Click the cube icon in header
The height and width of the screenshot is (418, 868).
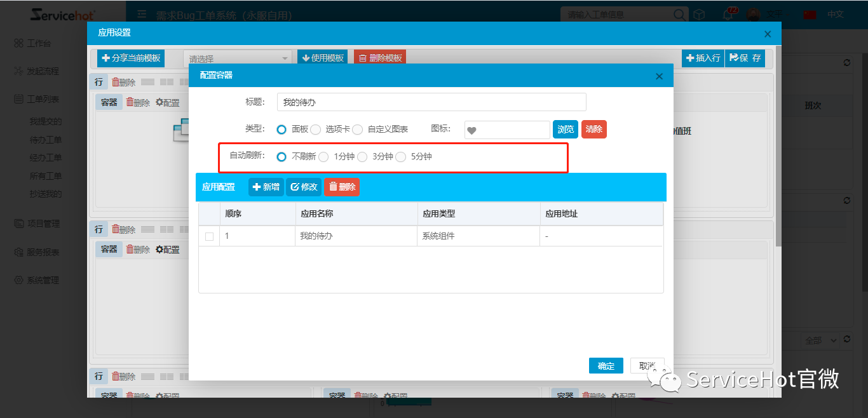pos(699,15)
